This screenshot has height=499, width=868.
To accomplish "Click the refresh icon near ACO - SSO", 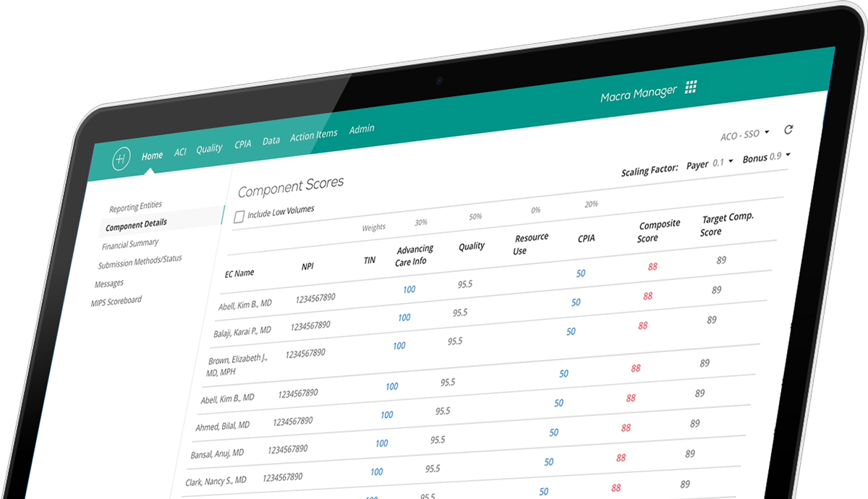I will pyautogui.click(x=788, y=130).
